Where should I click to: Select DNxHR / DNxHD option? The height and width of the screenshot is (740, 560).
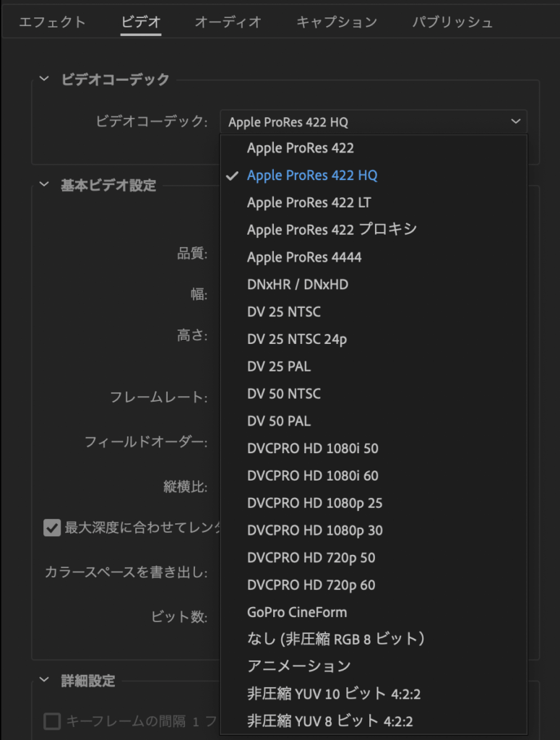tap(374, 285)
